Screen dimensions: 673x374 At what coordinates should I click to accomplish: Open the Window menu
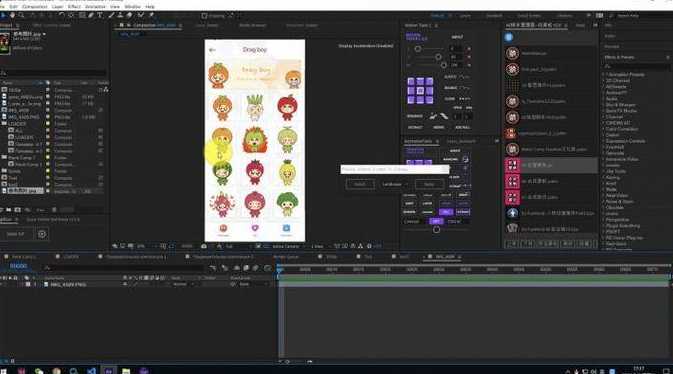[x=132, y=6]
